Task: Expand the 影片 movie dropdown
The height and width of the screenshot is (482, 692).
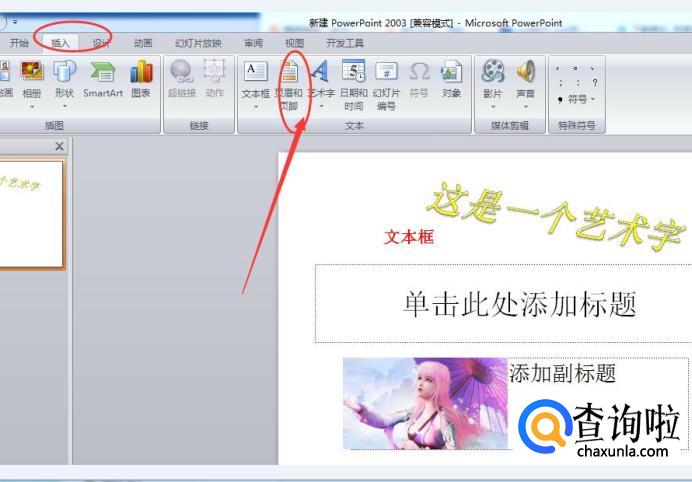Action: click(x=492, y=106)
